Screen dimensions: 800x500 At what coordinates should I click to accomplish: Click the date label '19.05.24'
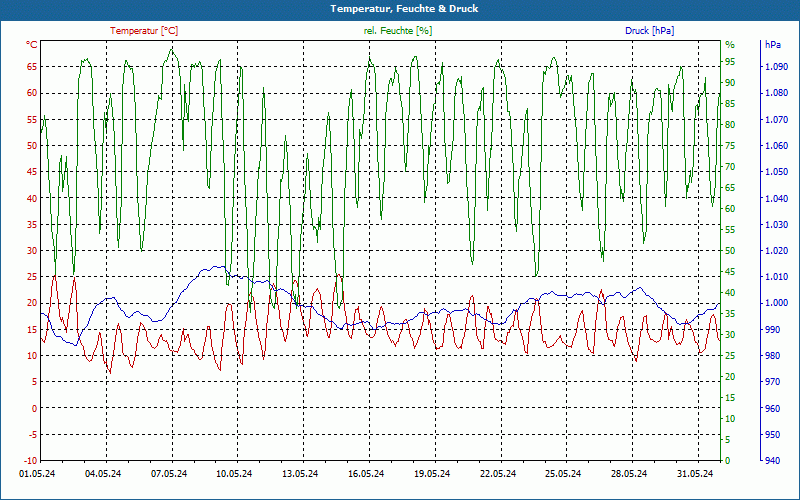(432, 474)
